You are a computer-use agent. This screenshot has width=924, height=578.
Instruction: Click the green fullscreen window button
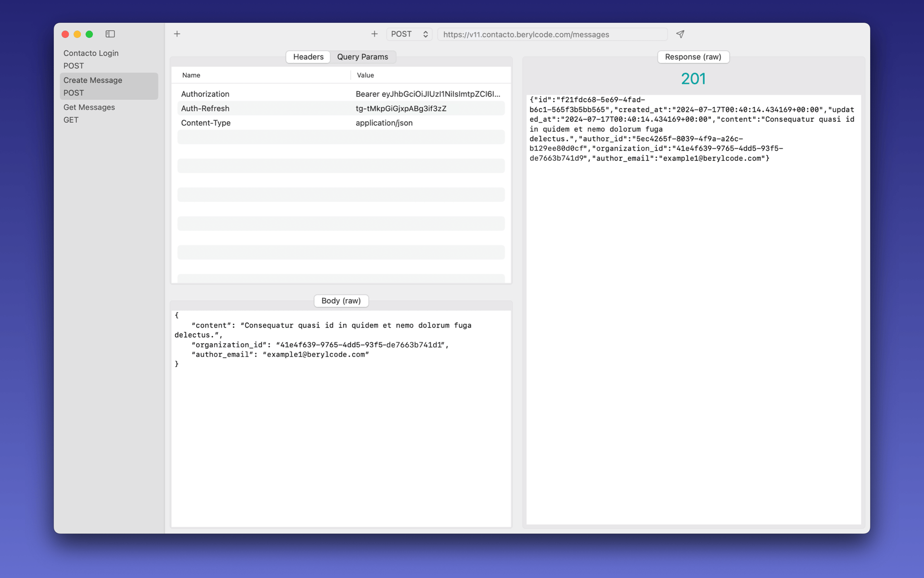click(89, 34)
